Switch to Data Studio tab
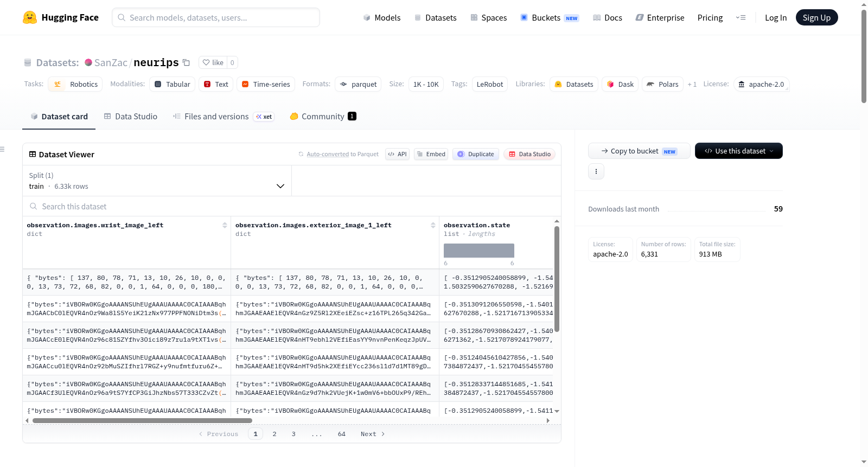The width and height of the screenshot is (868, 467). pos(131,117)
